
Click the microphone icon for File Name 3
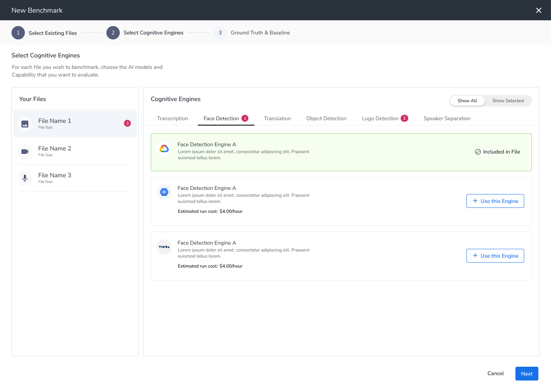[x=25, y=178]
